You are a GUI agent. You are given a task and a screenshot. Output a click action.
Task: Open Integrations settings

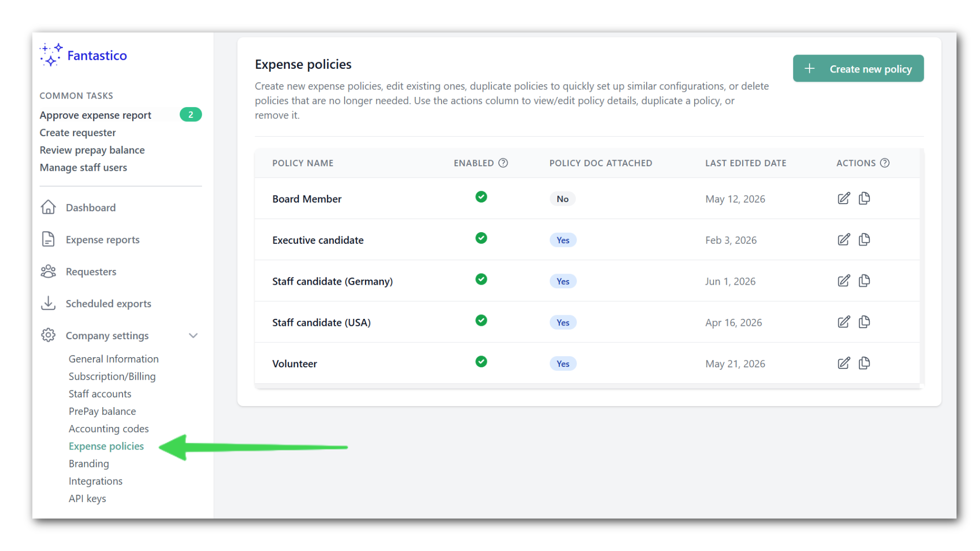95,481
